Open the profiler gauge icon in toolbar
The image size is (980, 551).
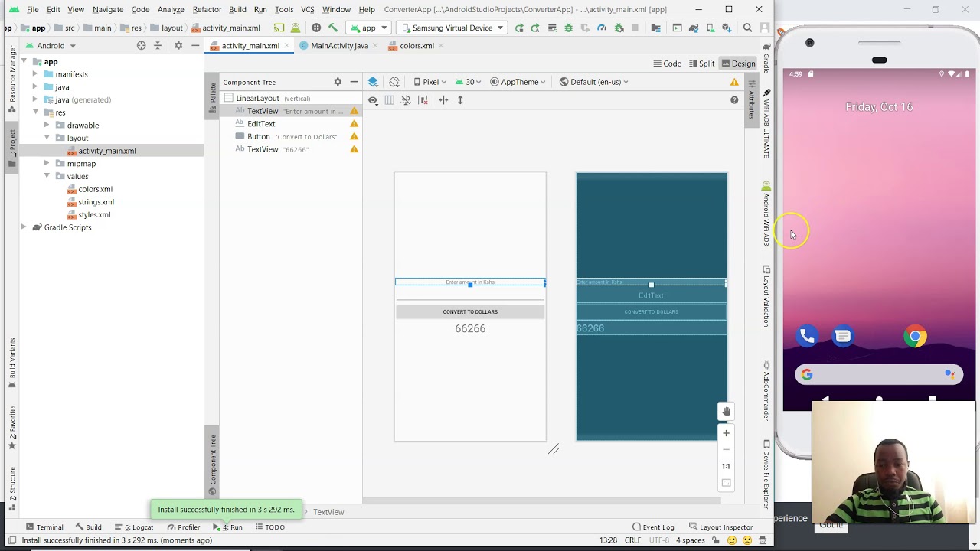point(602,28)
